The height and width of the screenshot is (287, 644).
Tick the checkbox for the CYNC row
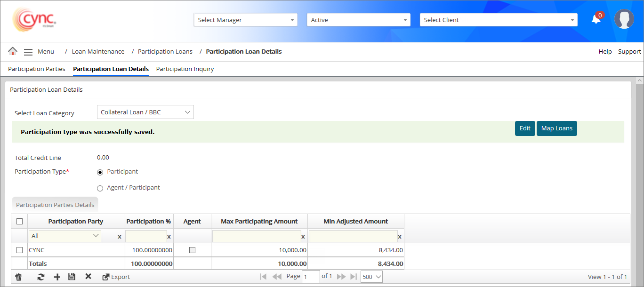19,250
